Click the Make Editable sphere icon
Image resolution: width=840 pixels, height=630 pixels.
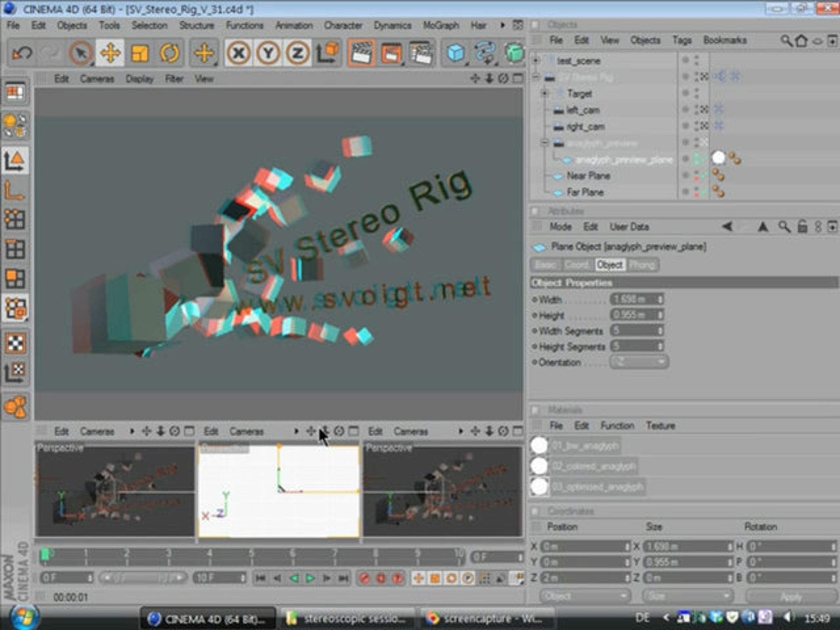[x=15, y=125]
